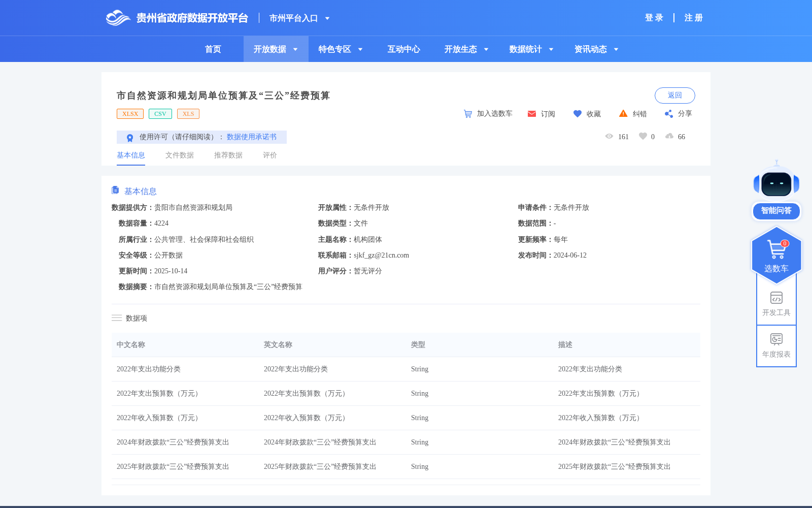Open the 选数车 floating cart
The width and height of the screenshot is (812, 508).
[x=776, y=256]
